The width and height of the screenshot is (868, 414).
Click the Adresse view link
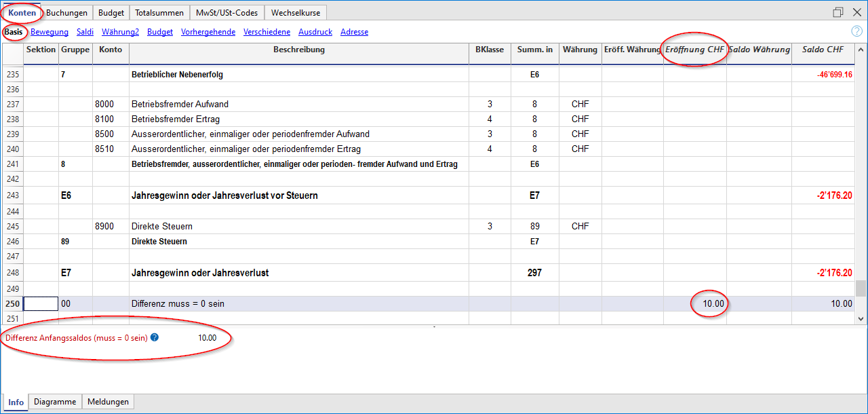coord(354,32)
